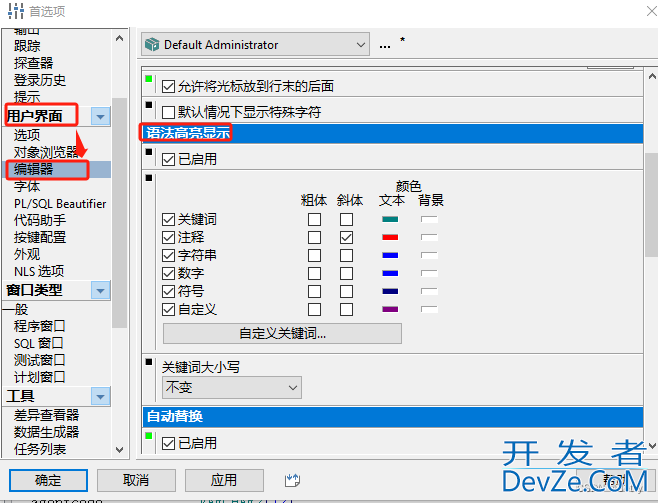Collapse the 用户界面 section arrow

point(100,116)
